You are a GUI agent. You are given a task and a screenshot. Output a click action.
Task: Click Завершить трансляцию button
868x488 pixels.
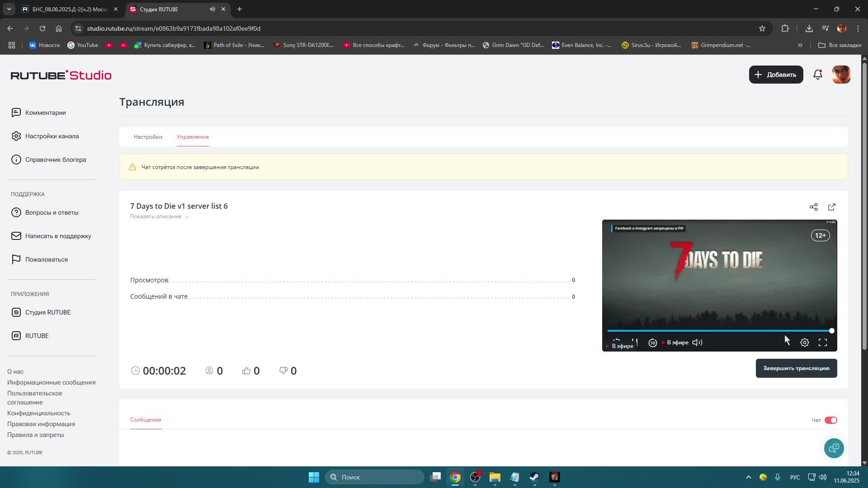coord(796,368)
